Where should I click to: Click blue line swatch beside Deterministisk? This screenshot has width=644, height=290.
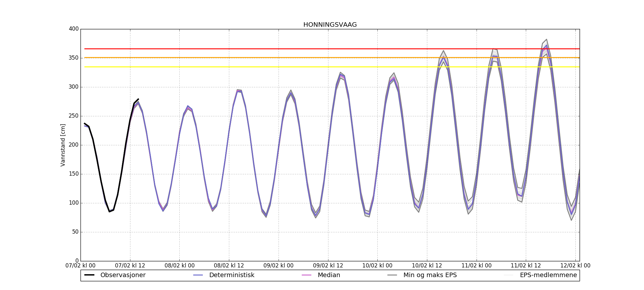pos(198,275)
